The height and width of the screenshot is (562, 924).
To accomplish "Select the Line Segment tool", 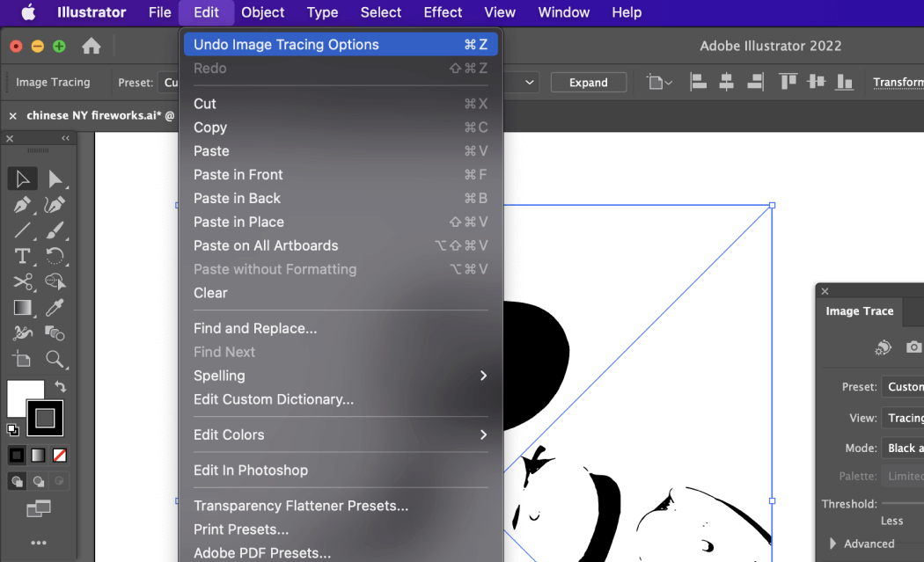I will [22, 230].
